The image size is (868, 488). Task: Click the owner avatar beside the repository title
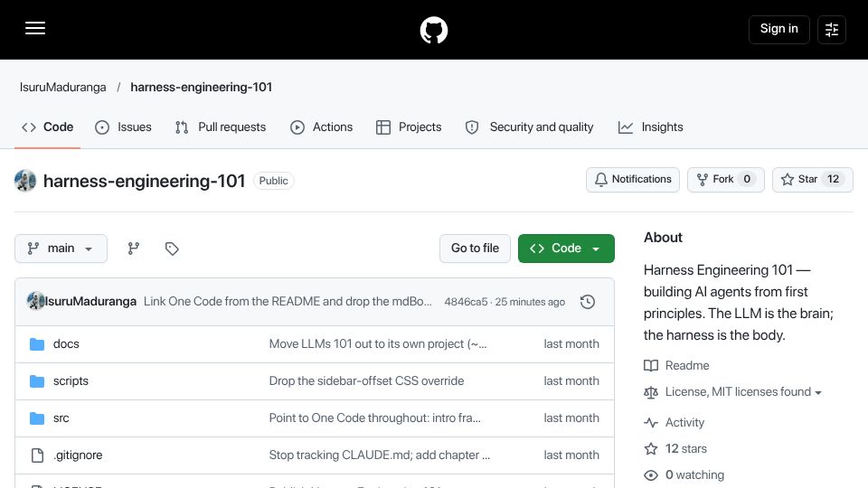[25, 181]
